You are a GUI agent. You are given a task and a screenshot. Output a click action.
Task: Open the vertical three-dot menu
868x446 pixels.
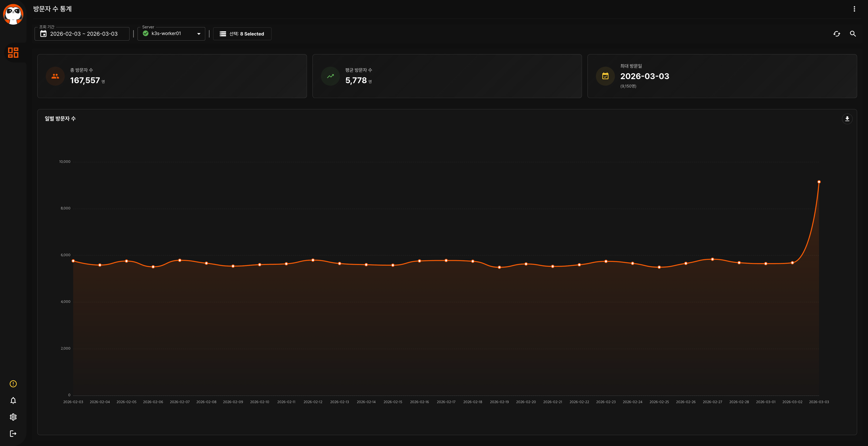tap(854, 9)
